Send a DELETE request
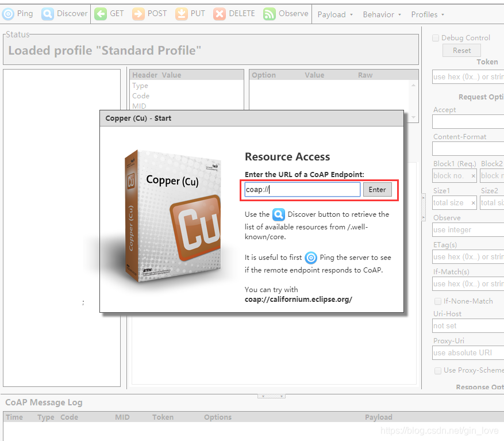Image resolution: width=504 pixels, height=441 pixels. tap(234, 14)
